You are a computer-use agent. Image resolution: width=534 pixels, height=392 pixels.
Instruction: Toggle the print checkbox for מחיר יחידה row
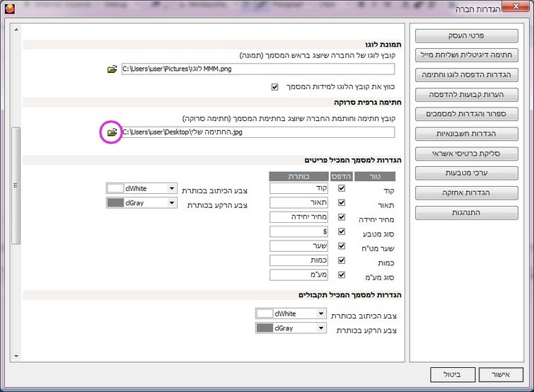[342, 217]
